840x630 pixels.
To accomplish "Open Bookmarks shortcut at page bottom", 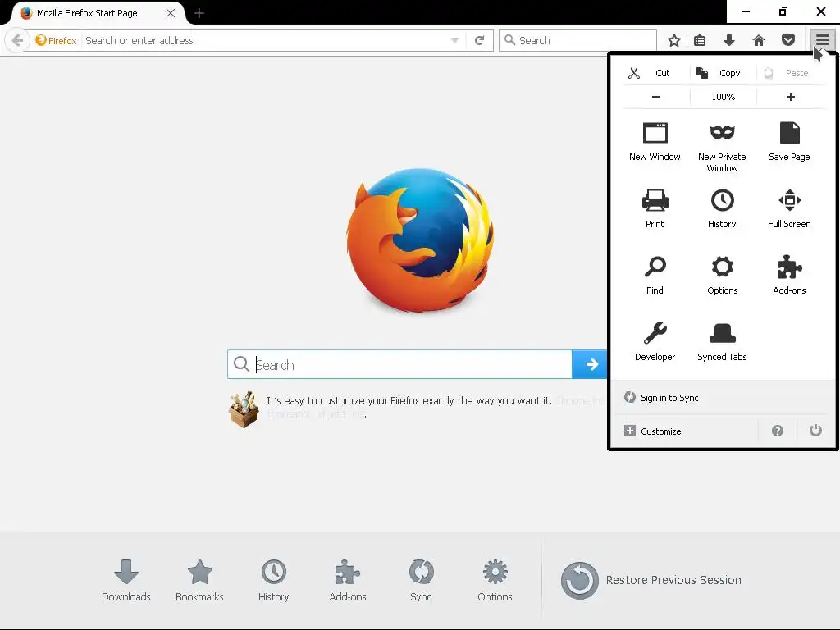I will [x=199, y=581].
